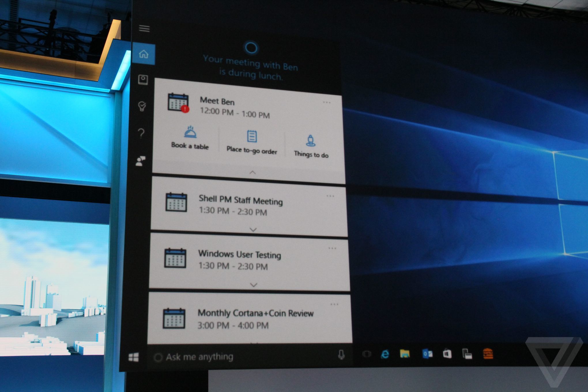This screenshot has height=392, width=588.
Task: Expand the Shell PM Staff Meeting card
Action: tap(253, 230)
